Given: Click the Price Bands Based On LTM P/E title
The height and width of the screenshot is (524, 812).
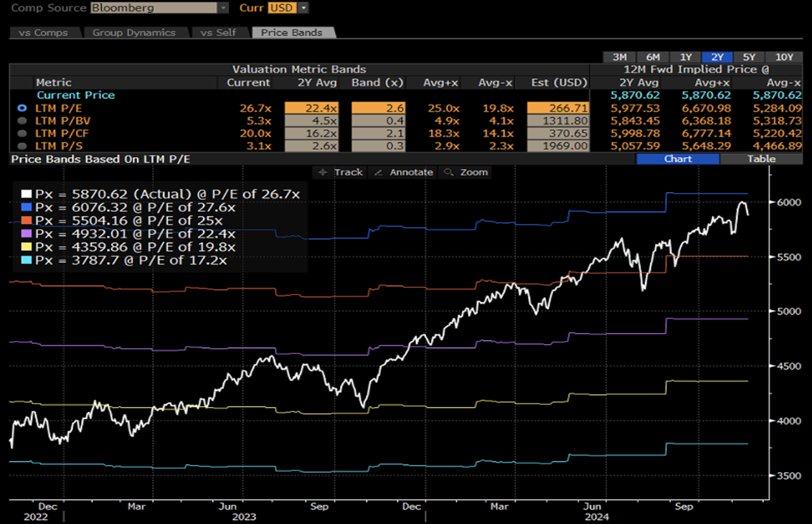Looking at the screenshot, I should click(100, 159).
